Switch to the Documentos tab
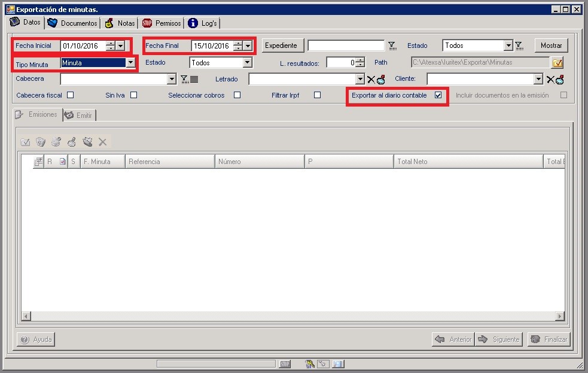 pyautogui.click(x=73, y=23)
